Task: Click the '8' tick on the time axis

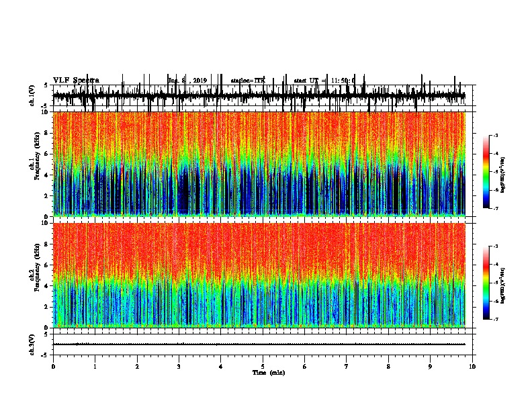Action: 388,367
